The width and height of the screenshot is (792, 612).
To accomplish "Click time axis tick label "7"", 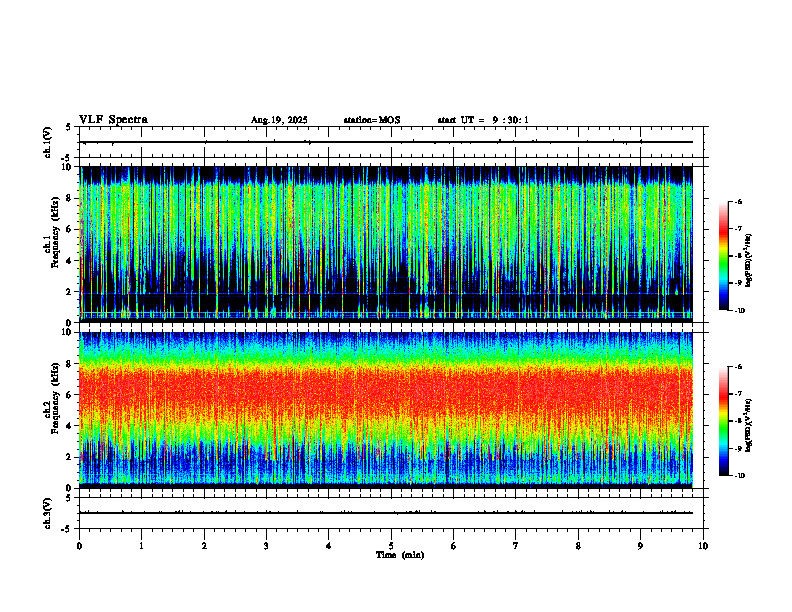I will 516,546.
